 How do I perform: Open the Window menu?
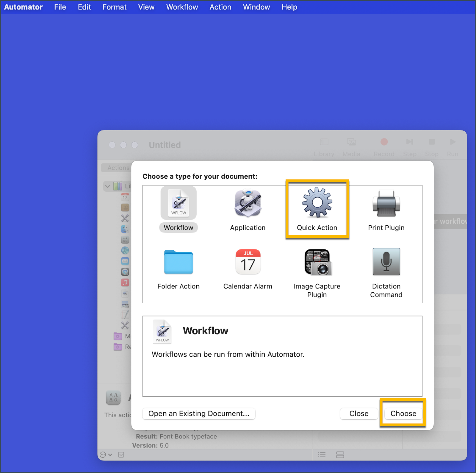pyautogui.click(x=256, y=7)
